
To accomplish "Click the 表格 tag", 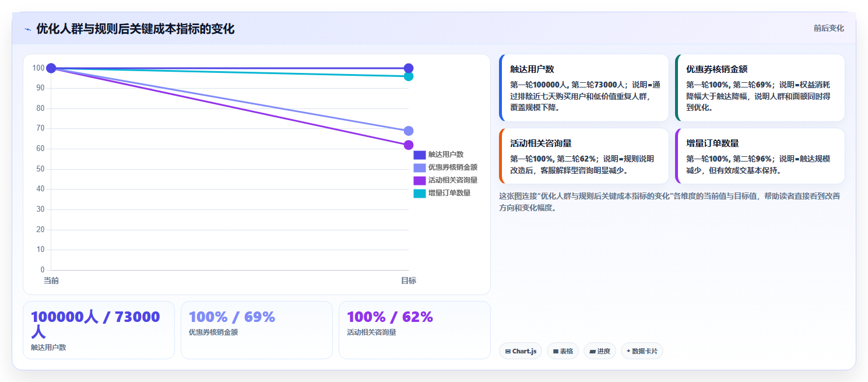I will [x=563, y=351].
